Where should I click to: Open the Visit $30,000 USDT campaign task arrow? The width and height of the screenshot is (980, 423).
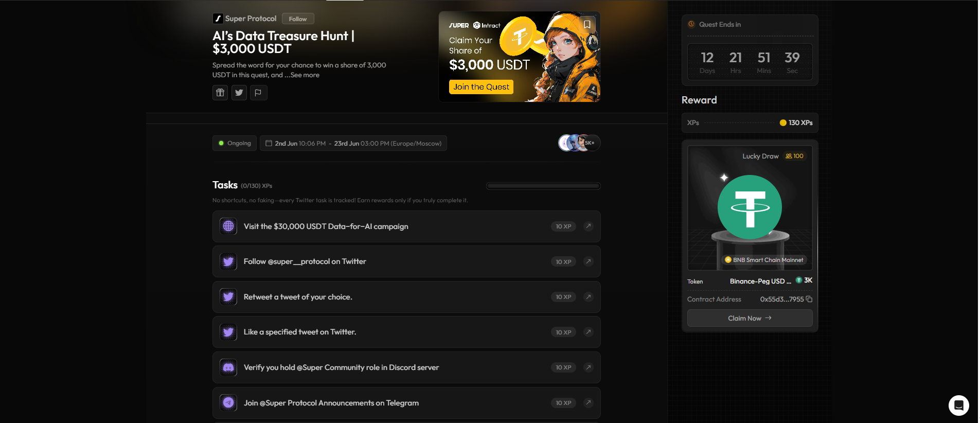coord(589,226)
